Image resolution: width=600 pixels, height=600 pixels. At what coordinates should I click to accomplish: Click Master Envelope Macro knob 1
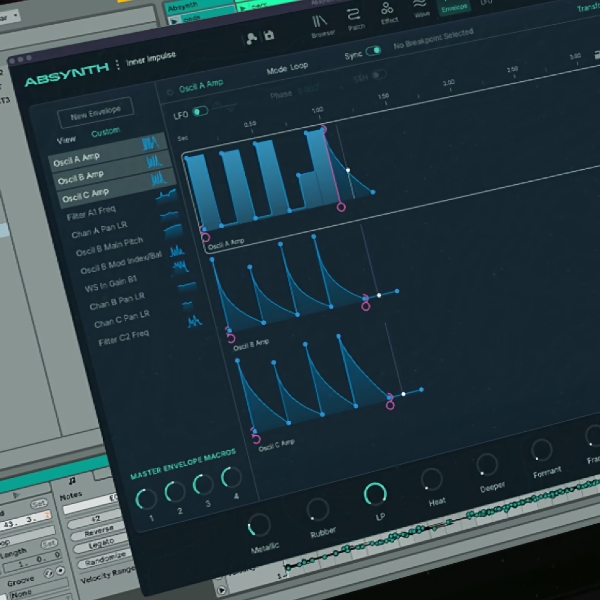(146, 499)
